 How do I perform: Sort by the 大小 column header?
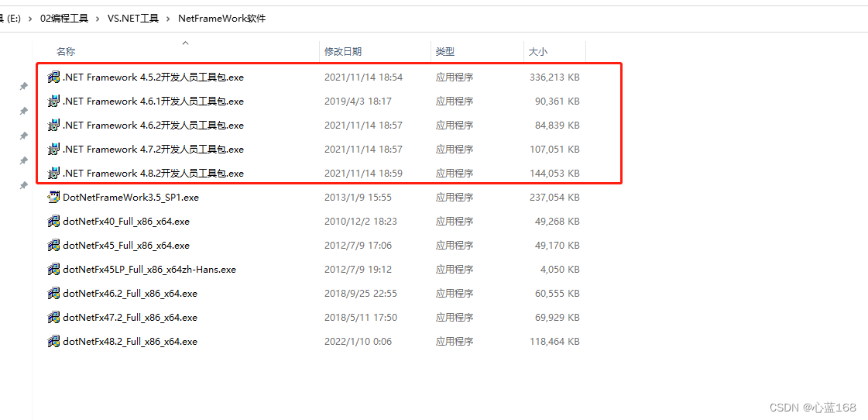[538, 51]
